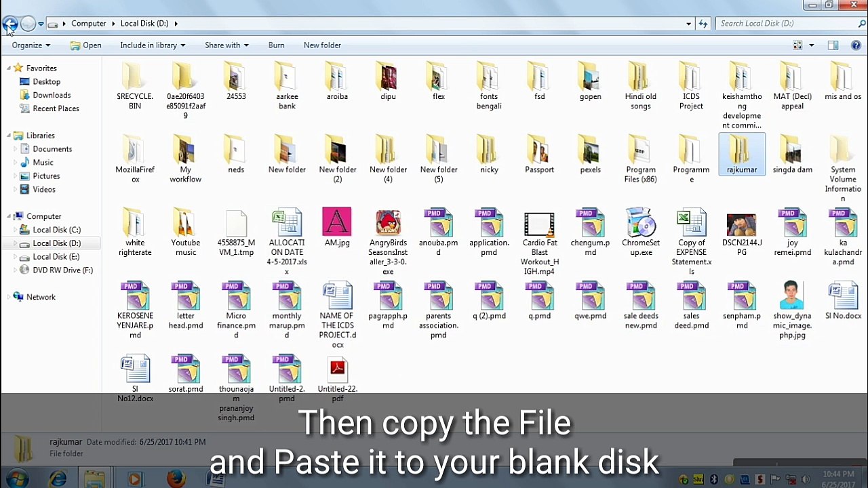This screenshot has width=868, height=488.
Task: Select NAME OF THE ICDS PROJECT document
Action: (x=337, y=314)
